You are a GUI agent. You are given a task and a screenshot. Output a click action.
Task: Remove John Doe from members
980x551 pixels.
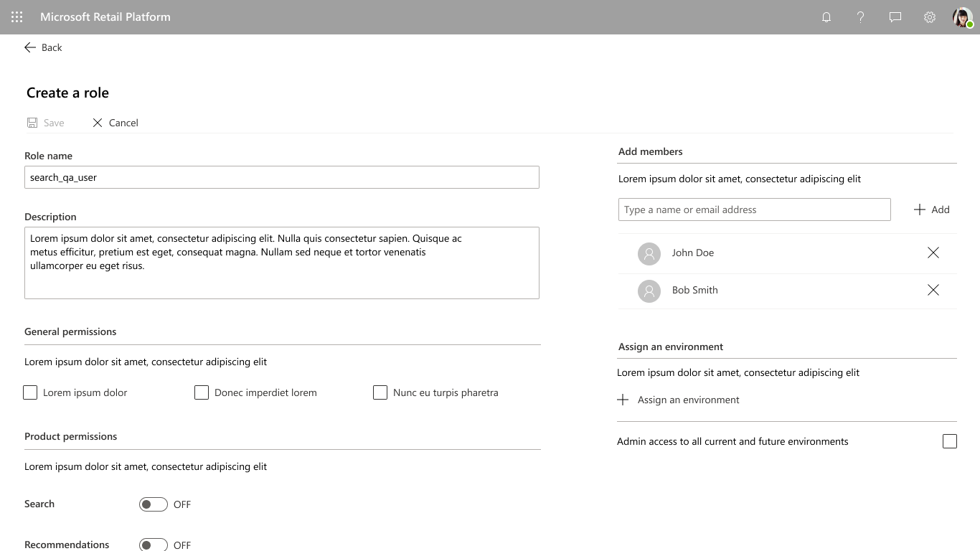933,253
